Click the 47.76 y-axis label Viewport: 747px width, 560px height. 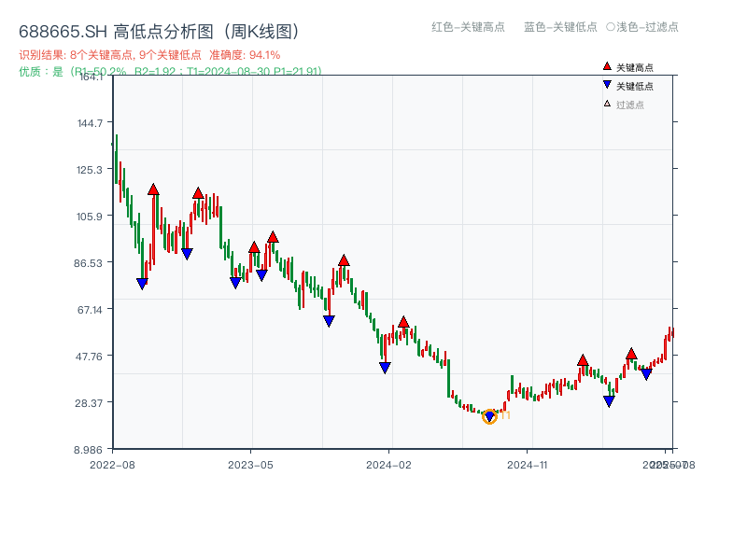[x=89, y=357]
